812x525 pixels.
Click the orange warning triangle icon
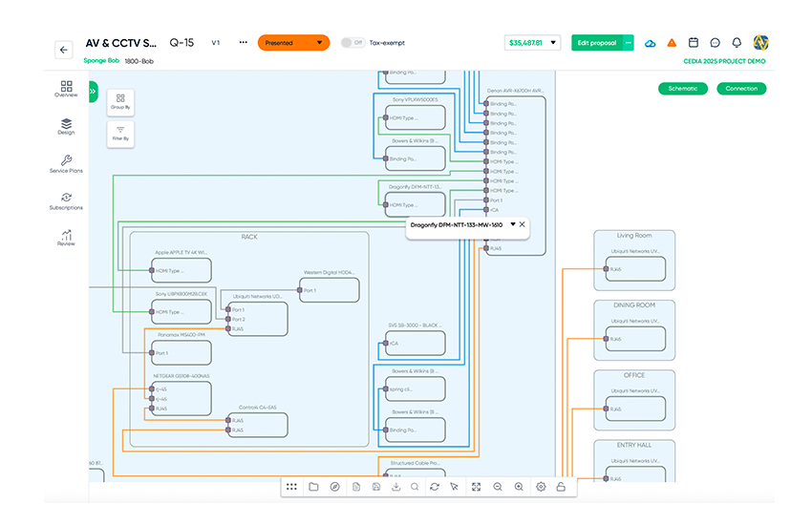(672, 43)
